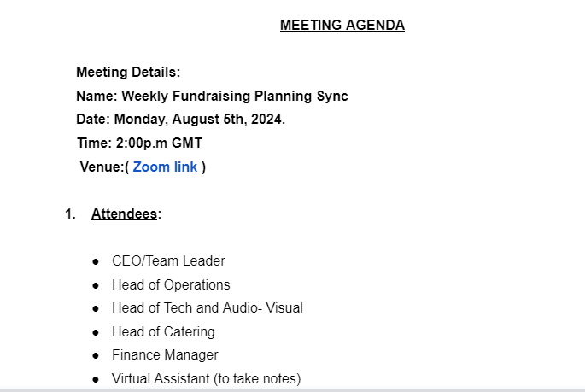Click the closing parenthesis after Zoom link

(x=203, y=167)
